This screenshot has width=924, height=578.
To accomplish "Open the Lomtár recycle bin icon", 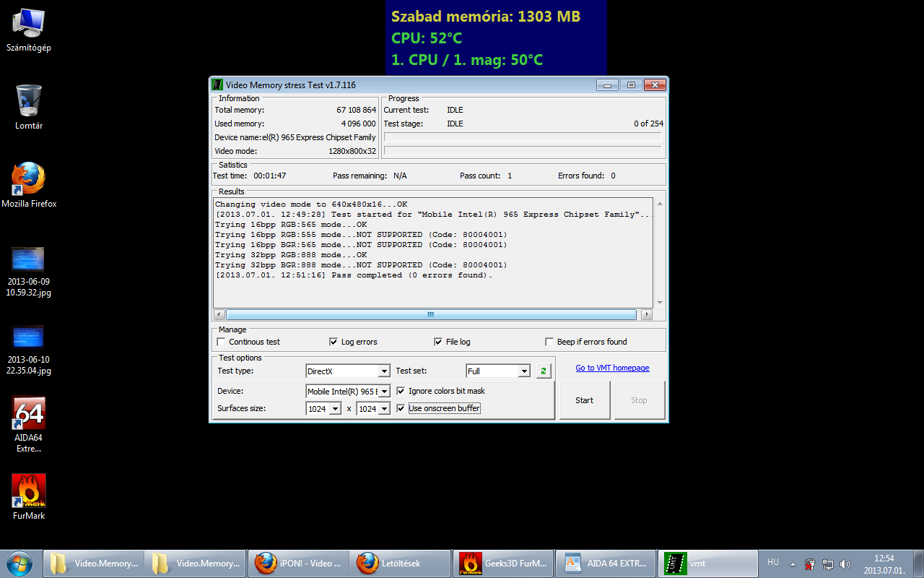I will [x=29, y=107].
